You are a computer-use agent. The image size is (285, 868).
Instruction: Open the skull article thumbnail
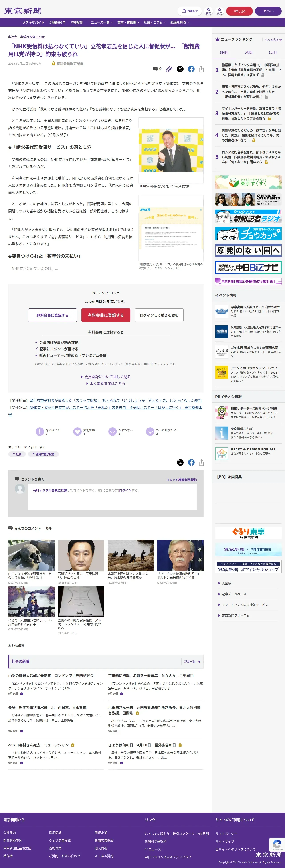pos(31,555)
